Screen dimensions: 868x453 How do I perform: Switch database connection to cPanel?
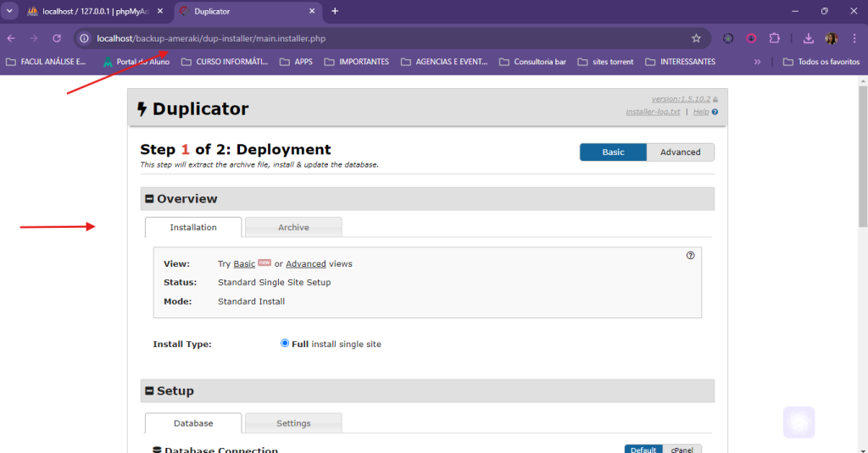[x=682, y=450]
